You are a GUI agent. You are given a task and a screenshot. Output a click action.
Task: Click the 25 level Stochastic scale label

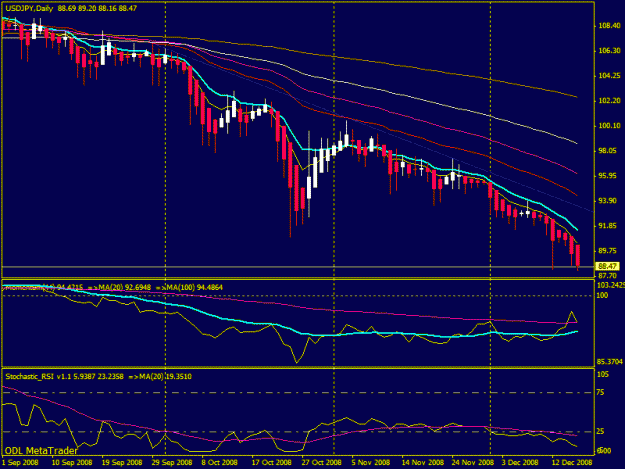600,432
